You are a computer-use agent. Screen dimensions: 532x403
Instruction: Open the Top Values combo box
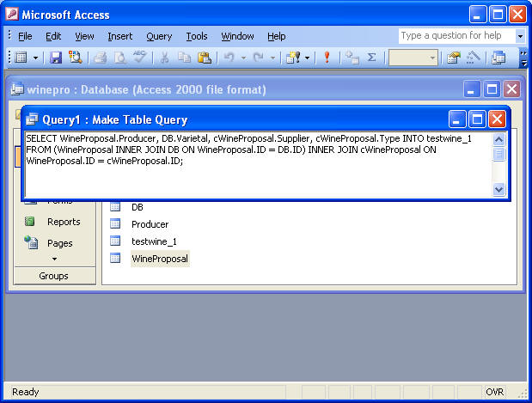click(x=413, y=58)
